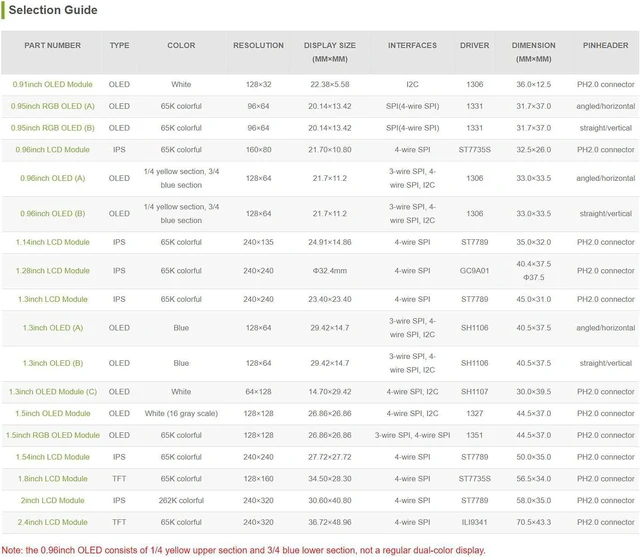
Task: Click the PINHEADER column header
Action: (606, 45)
